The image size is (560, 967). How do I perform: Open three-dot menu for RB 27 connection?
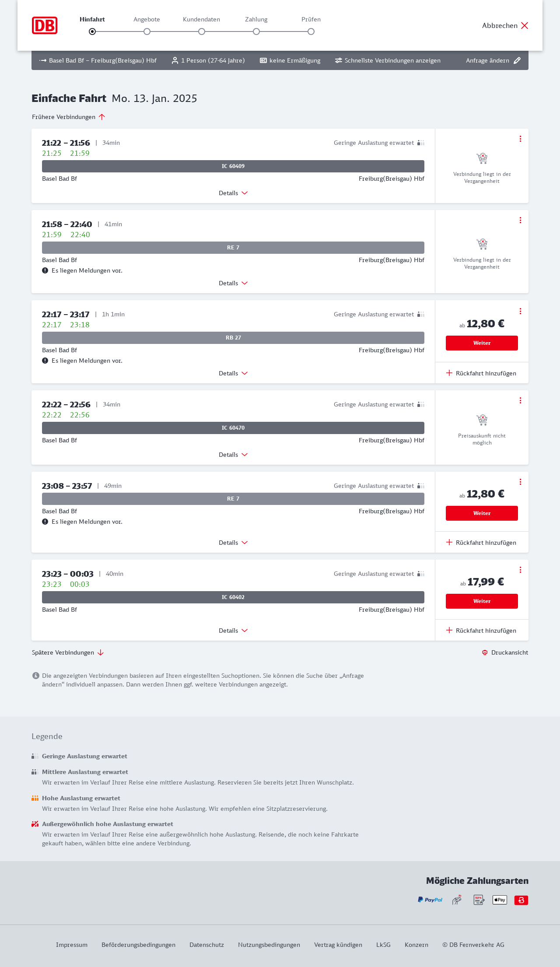pyautogui.click(x=520, y=311)
